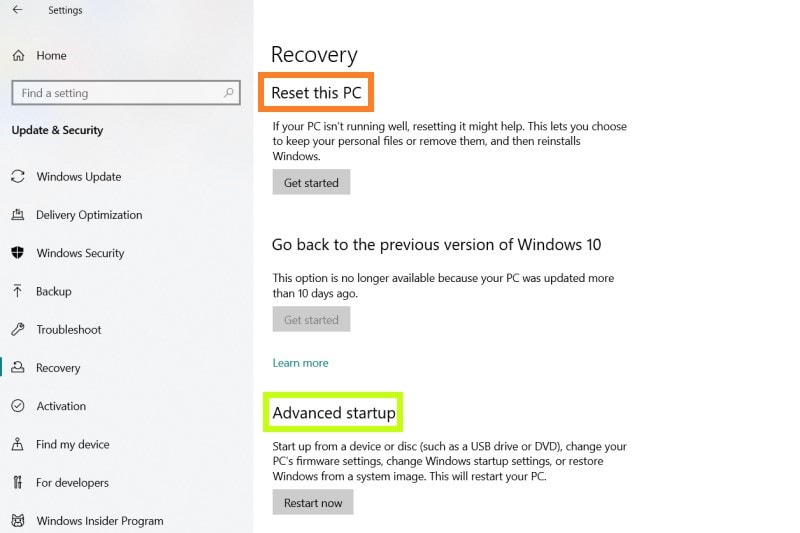This screenshot has width=800, height=533.
Task: Click the For developers tools icon
Action: (18, 483)
